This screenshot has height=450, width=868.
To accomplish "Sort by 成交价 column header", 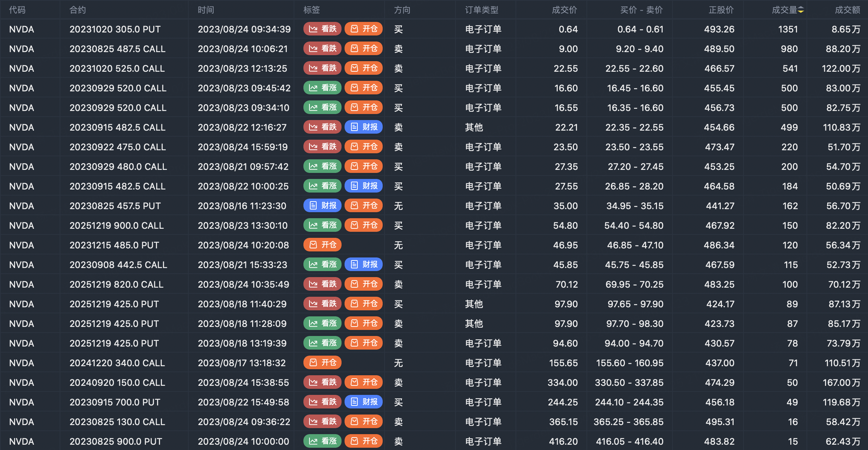I will click(564, 10).
